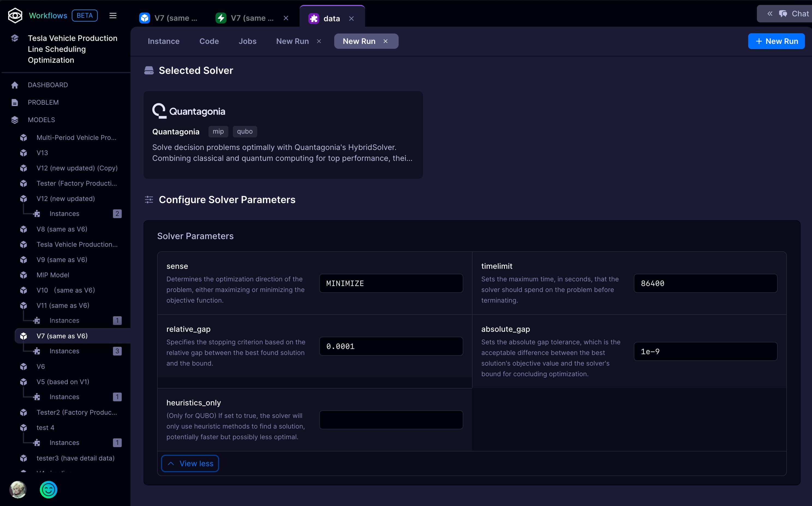Click the Workflows eye logo icon
The width and height of the screenshot is (812, 506).
[15, 15]
